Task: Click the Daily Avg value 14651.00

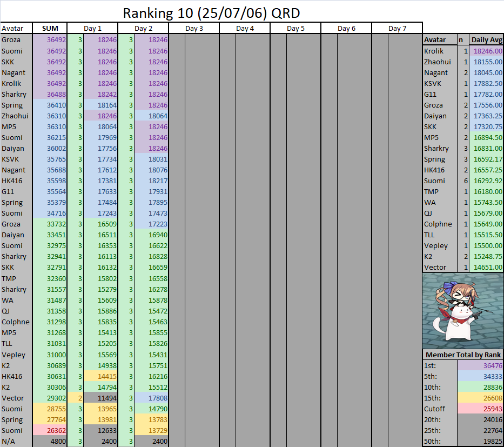Action: click(486, 267)
